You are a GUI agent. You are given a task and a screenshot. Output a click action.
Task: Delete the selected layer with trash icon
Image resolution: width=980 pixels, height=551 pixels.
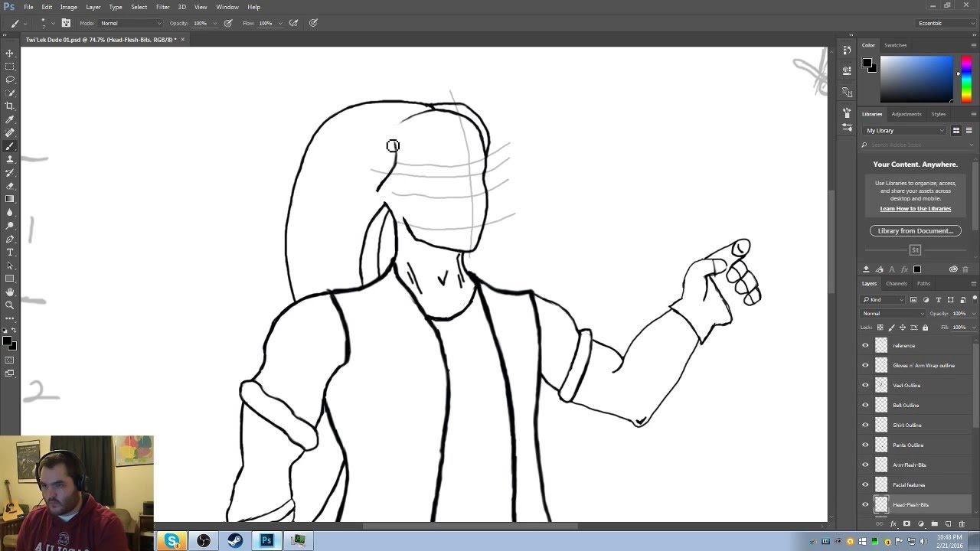point(962,524)
